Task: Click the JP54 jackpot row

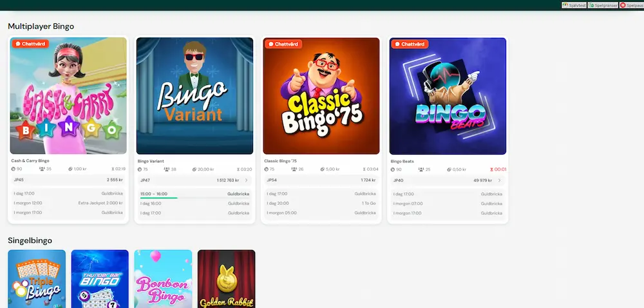Action: coord(321,180)
